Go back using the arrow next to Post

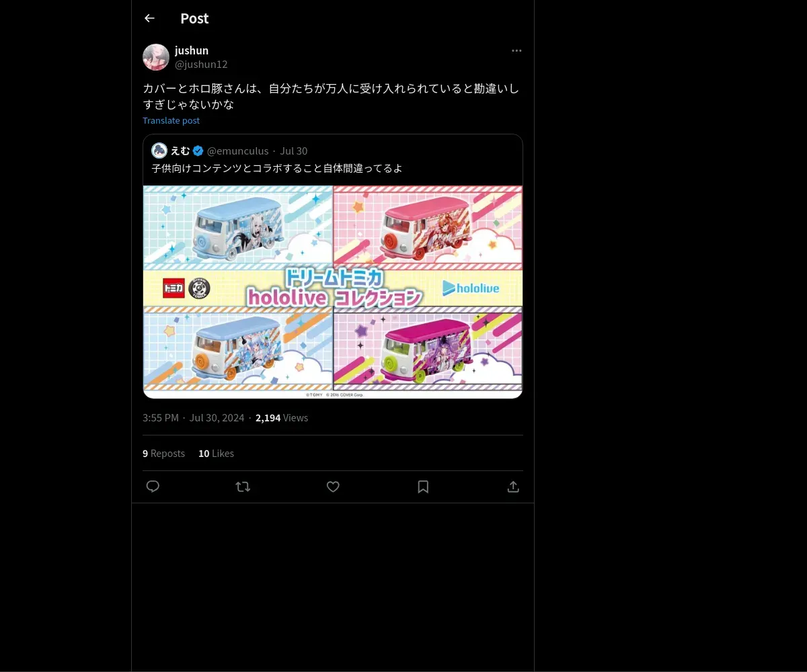[149, 18]
